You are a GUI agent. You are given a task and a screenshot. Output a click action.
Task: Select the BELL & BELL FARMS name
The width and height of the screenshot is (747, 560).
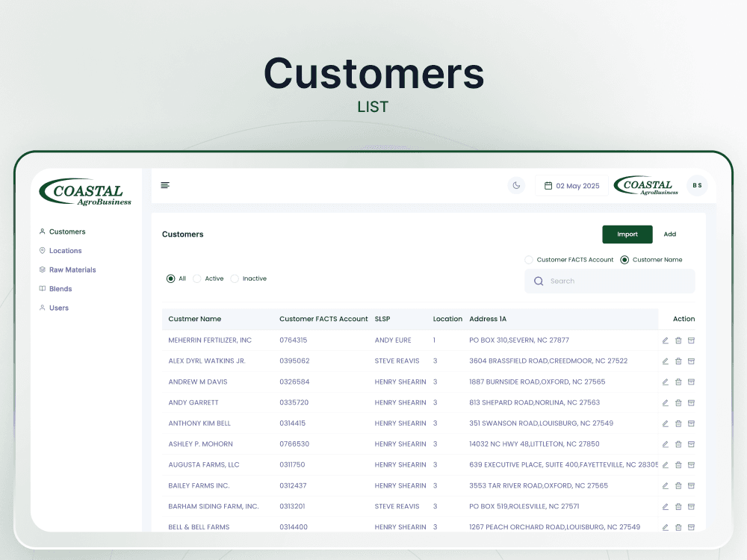199,527
